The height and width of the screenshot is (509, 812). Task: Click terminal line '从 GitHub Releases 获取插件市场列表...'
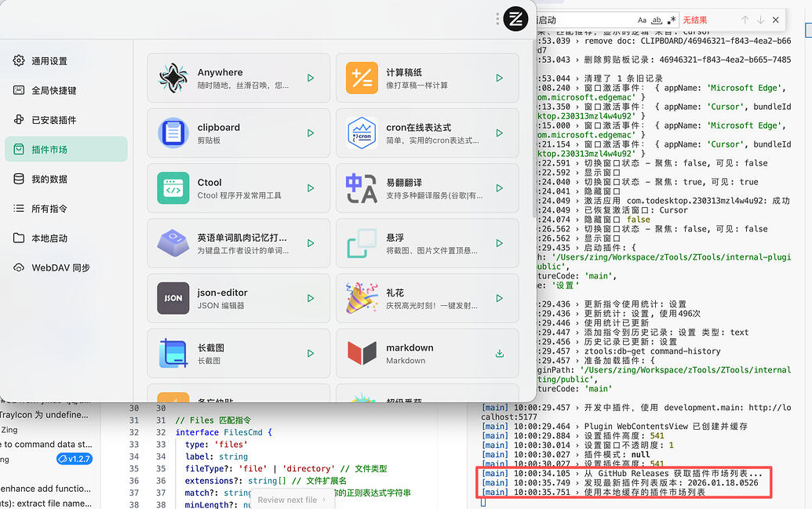673,473
